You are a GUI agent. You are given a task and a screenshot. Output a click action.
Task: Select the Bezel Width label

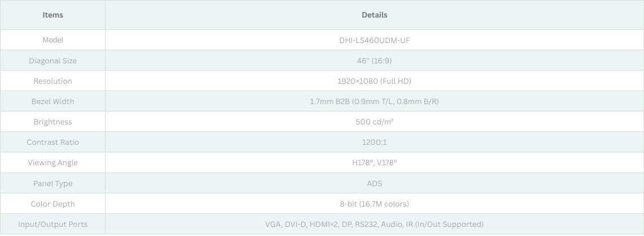(53, 101)
